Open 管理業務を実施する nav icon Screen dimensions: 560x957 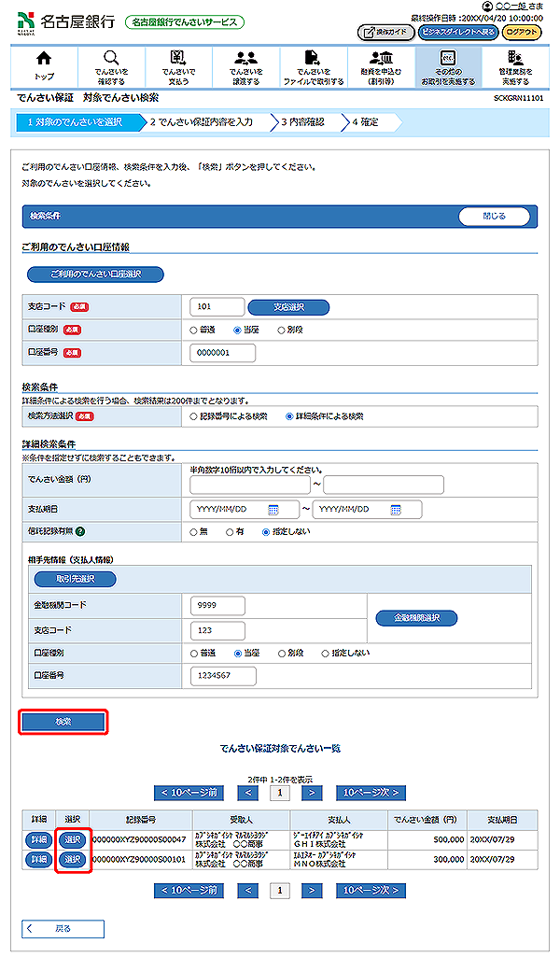tap(514, 67)
